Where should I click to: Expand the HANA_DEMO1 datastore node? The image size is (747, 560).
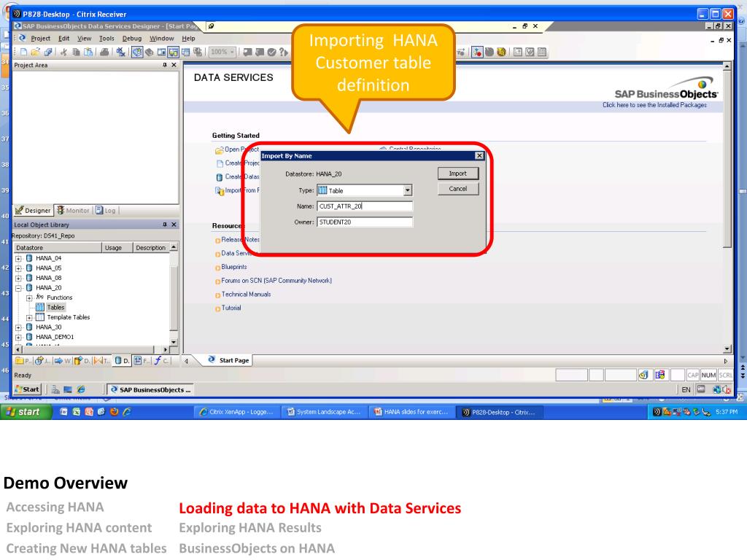[x=18, y=337]
